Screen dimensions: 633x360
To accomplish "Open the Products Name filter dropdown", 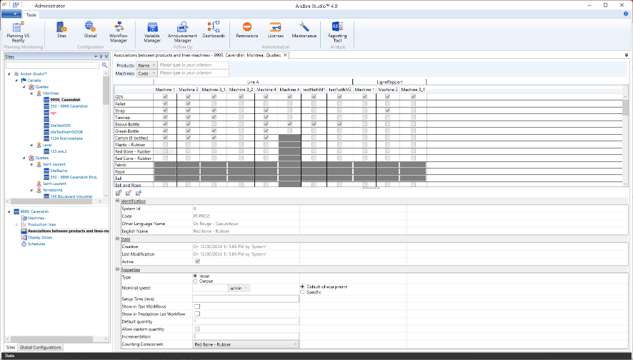I will click(146, 65).
